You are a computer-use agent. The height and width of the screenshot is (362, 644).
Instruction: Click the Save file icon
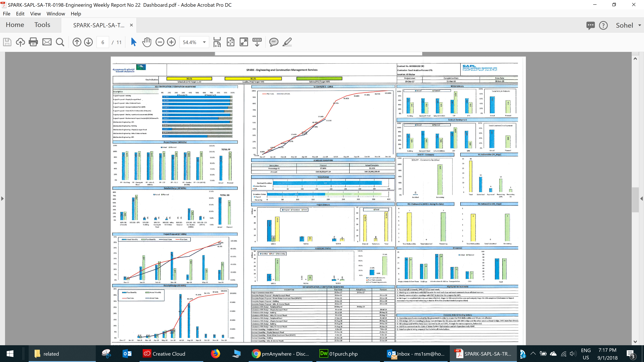click(x=7, y=42)
